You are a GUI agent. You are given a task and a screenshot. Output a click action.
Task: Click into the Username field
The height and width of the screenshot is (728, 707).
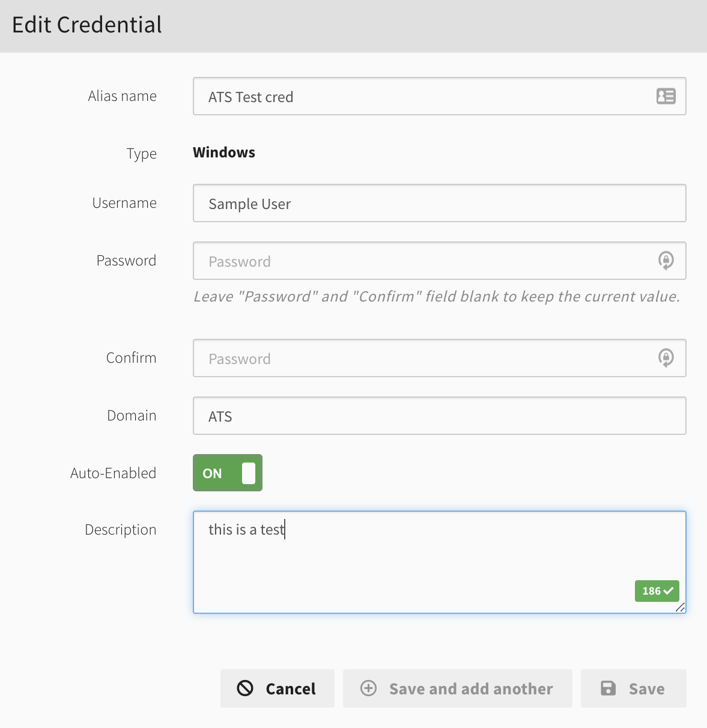[x=438, y=203]
